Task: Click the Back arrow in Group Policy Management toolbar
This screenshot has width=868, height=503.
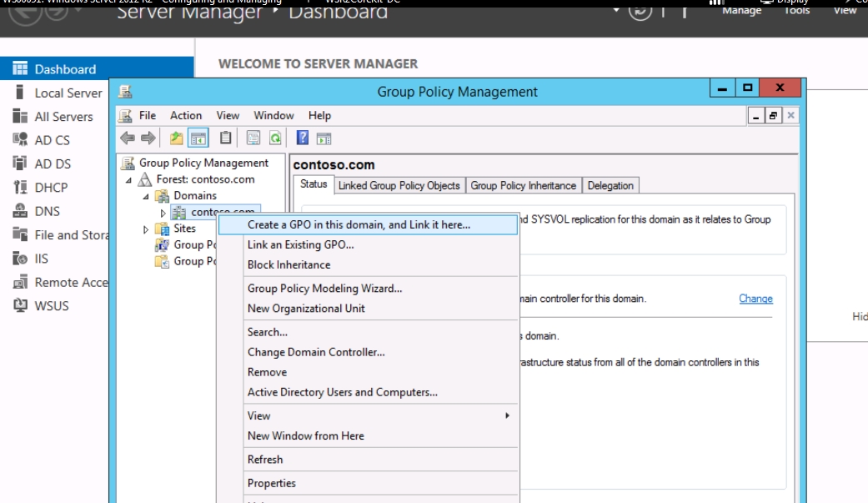Action: (128, 138)
